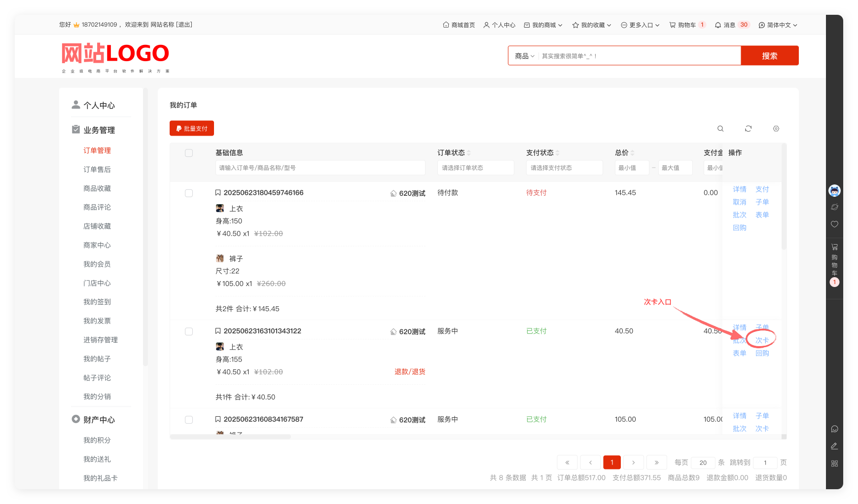Open 订单售后 in the left menu
This screenshot has height=504, width=858.
(x=97, y=170)
